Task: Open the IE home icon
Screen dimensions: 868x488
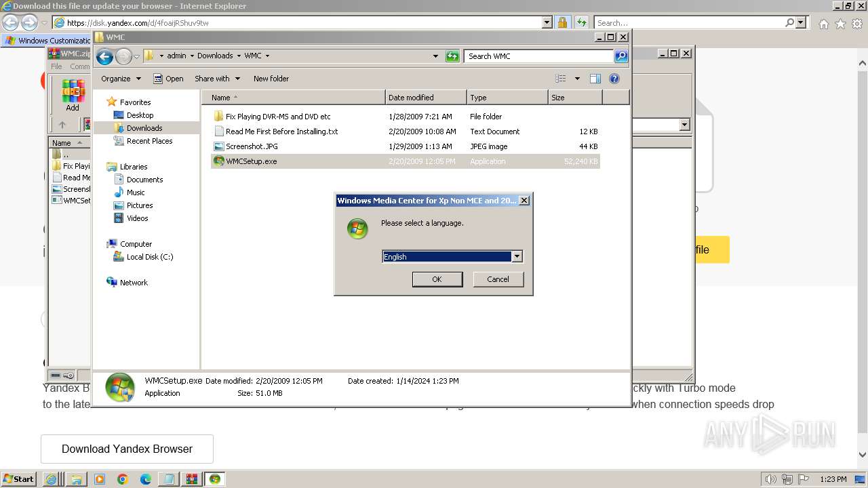Action: [823, 24]
